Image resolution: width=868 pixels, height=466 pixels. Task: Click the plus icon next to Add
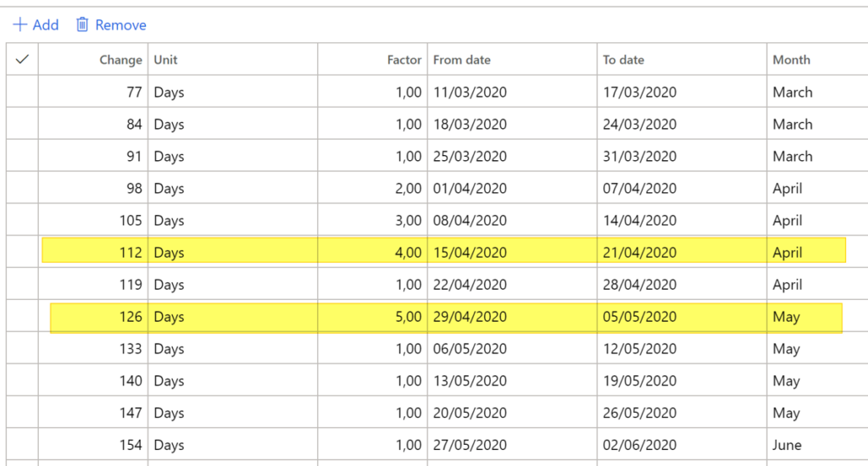(x=20, y=25)
